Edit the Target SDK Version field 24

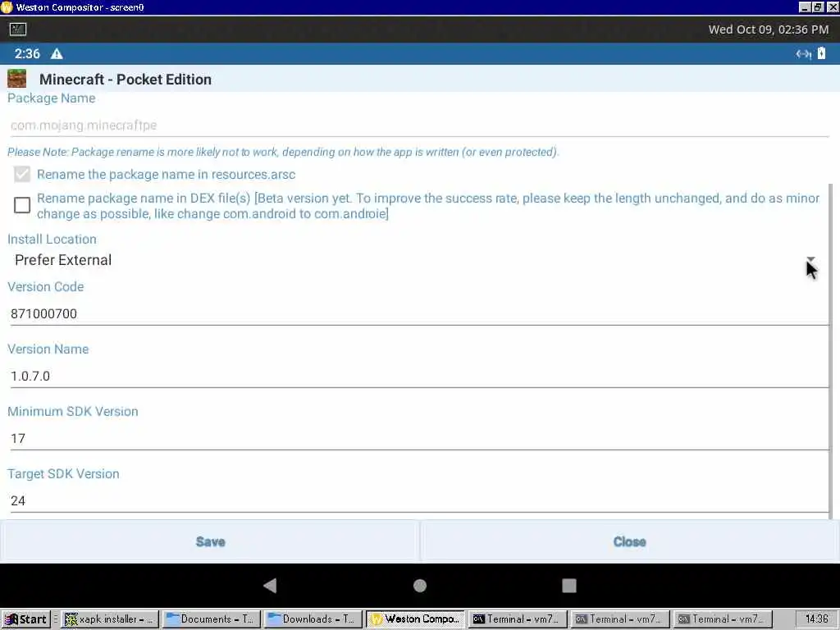pos(418,500)
